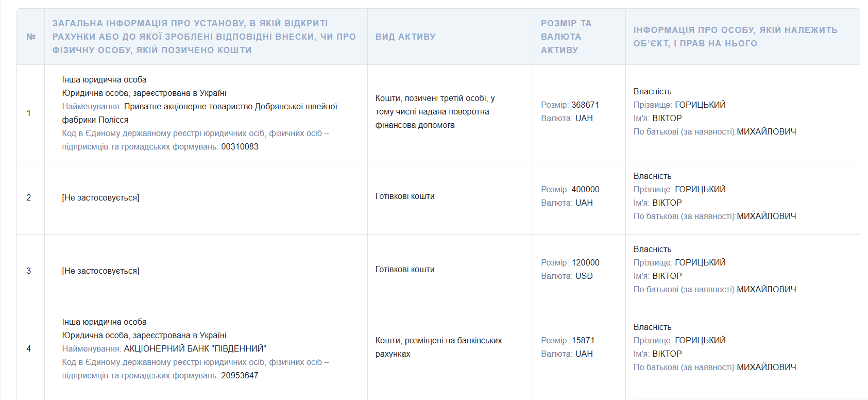Click the Готівкові кошти cell in row 2

click(405, 196)
